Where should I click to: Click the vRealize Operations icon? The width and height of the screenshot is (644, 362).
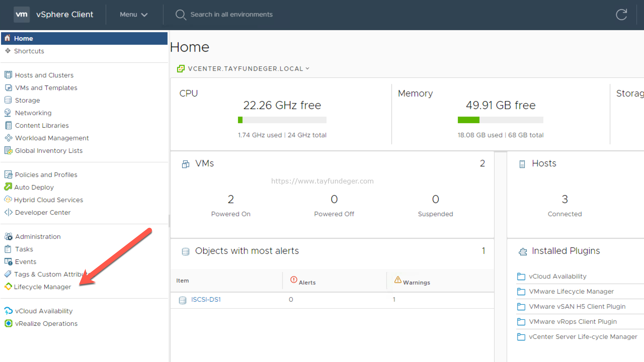(x=8, y=323)
